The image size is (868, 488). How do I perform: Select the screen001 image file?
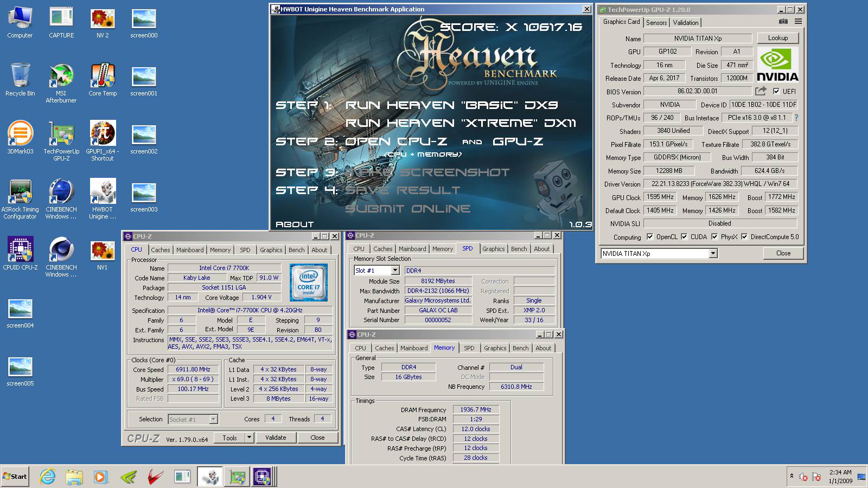point(144,80)
